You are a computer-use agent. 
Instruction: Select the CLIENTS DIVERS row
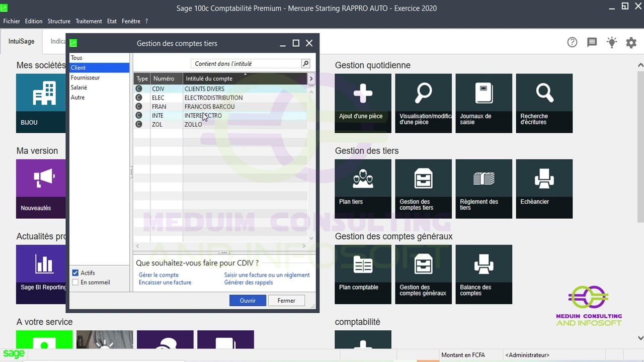[x=220, y=89]
